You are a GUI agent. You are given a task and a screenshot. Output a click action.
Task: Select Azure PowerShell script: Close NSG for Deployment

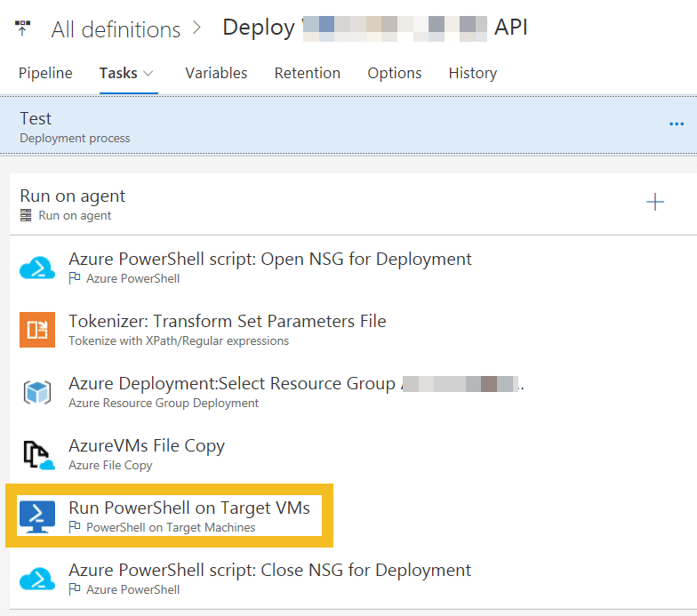(270, 571)
